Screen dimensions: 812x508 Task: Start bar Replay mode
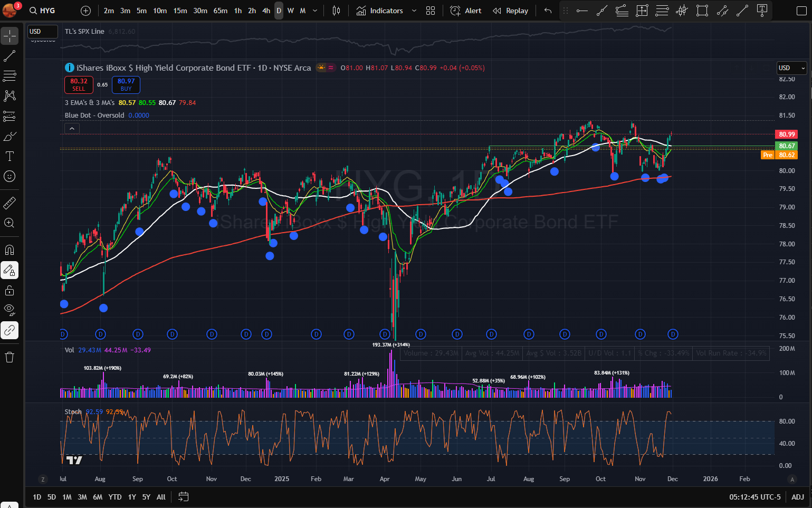pyautogui.click(x=510, y=11)
